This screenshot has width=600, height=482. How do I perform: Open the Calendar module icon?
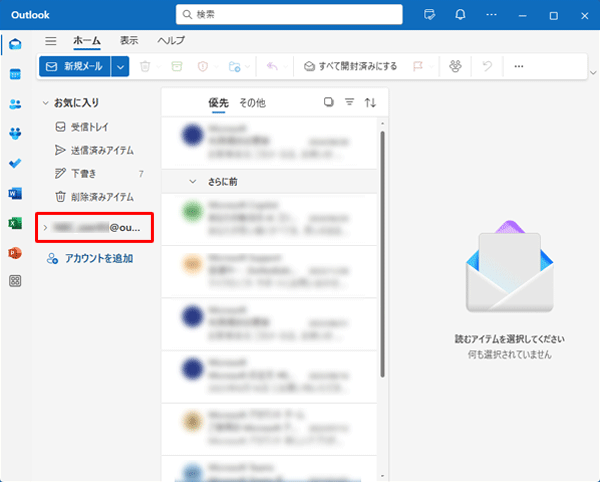point(15,74)
